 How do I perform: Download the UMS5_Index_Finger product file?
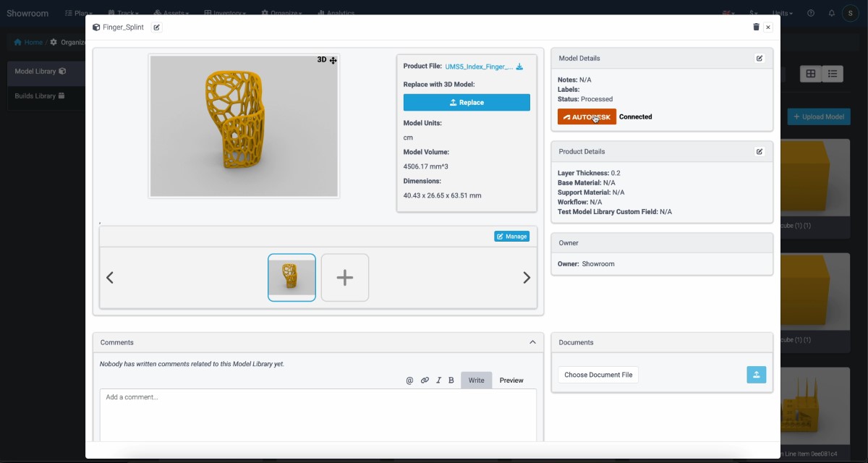coord(519,67)
